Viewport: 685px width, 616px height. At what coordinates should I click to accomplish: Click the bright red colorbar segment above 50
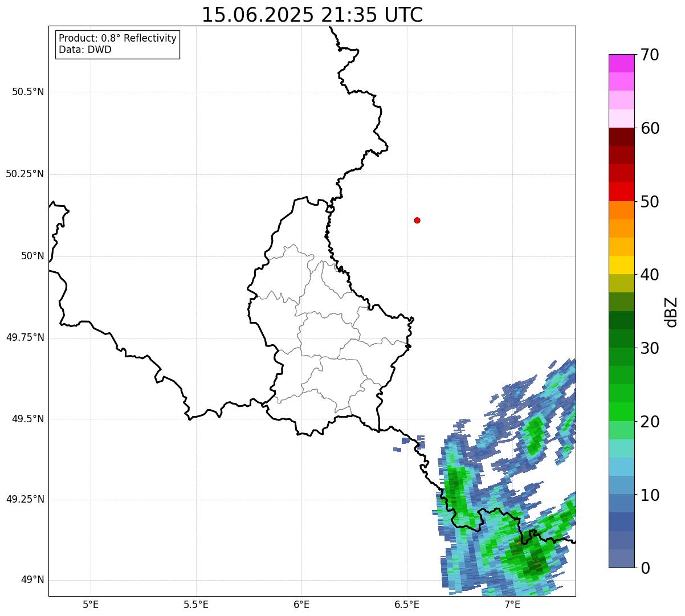coord(621,191)
